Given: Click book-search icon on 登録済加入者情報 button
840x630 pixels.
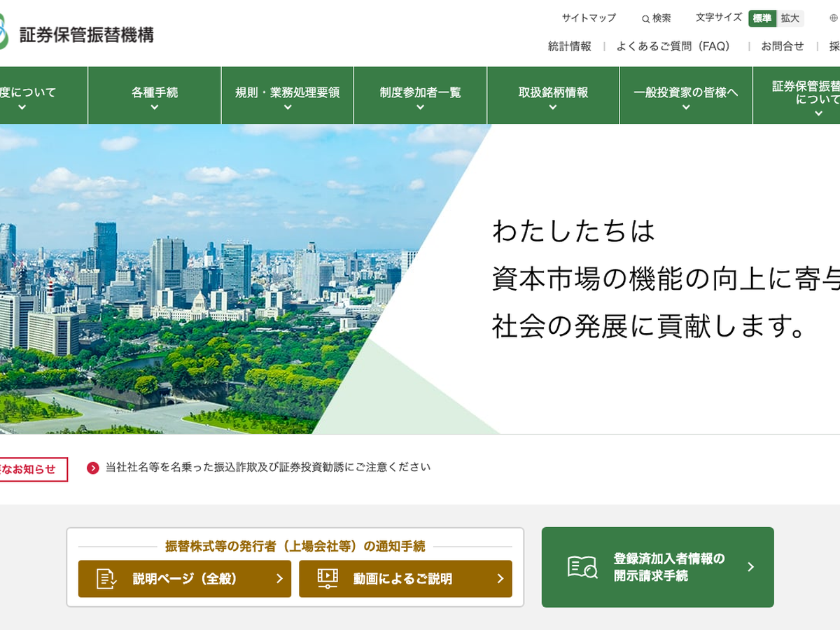Looking at the screenshot, I should [582, 567].
